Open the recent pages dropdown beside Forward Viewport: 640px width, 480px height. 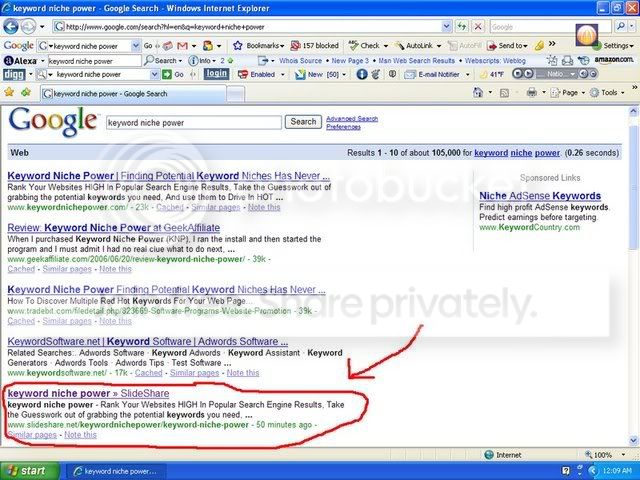(x=42, y=27)
